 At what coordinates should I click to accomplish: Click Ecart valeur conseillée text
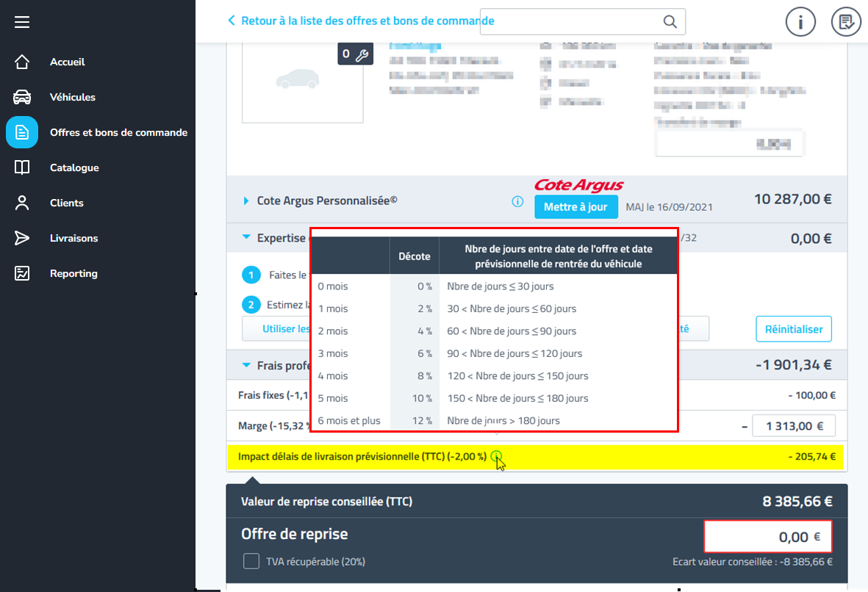[753, 562]
